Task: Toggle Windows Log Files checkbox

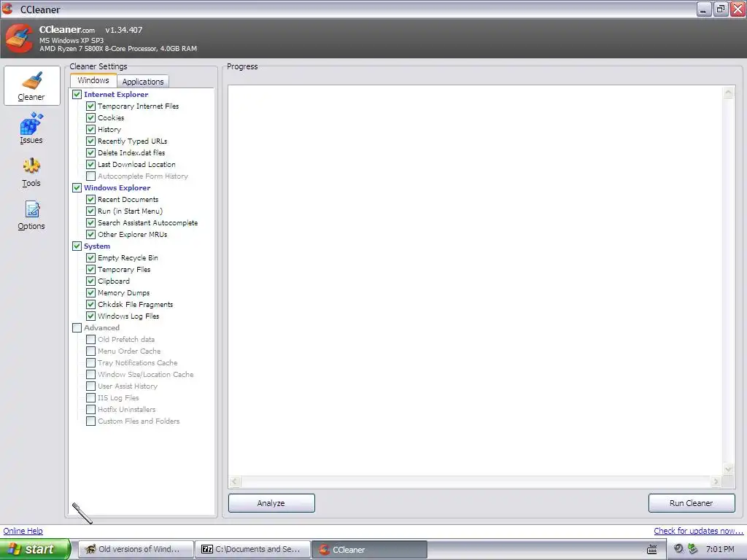Action: (x=90, y=316)
